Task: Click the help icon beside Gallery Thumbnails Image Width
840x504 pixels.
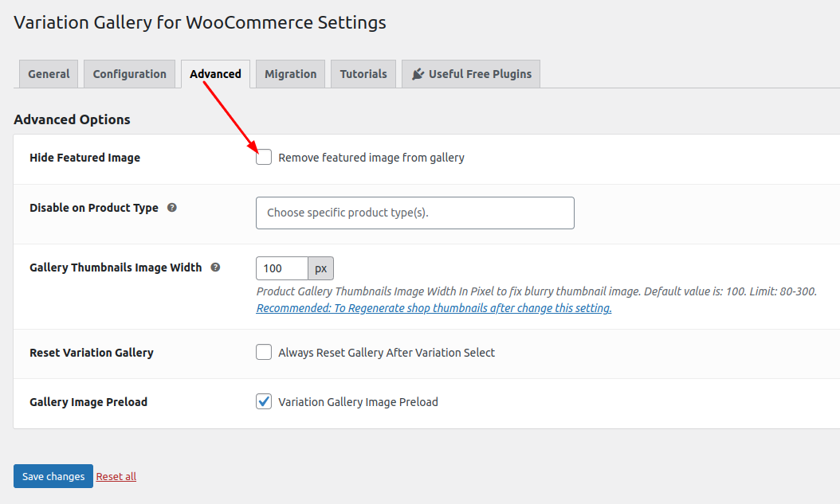Action: [x=215, y=268]
